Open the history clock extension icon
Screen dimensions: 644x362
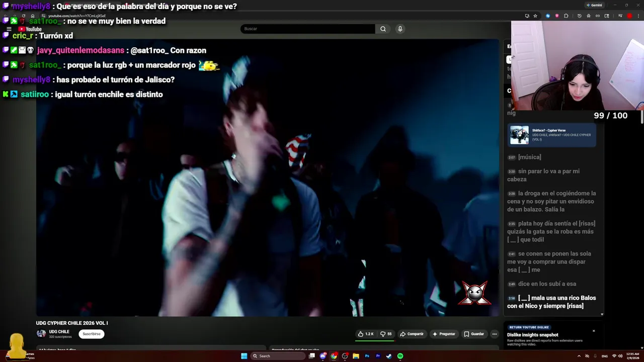(x=579, y=16)
